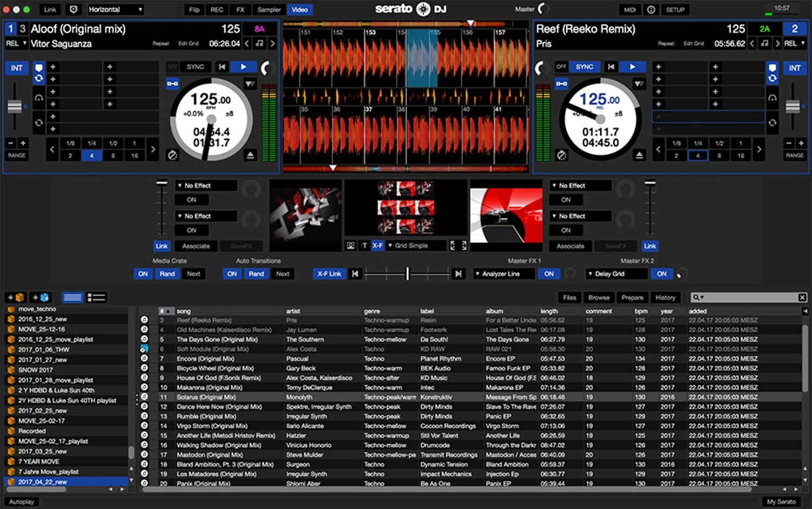
Task: Open Delay Grid effect dropdown
Action: pyautogui.click(x=617, y=274)
